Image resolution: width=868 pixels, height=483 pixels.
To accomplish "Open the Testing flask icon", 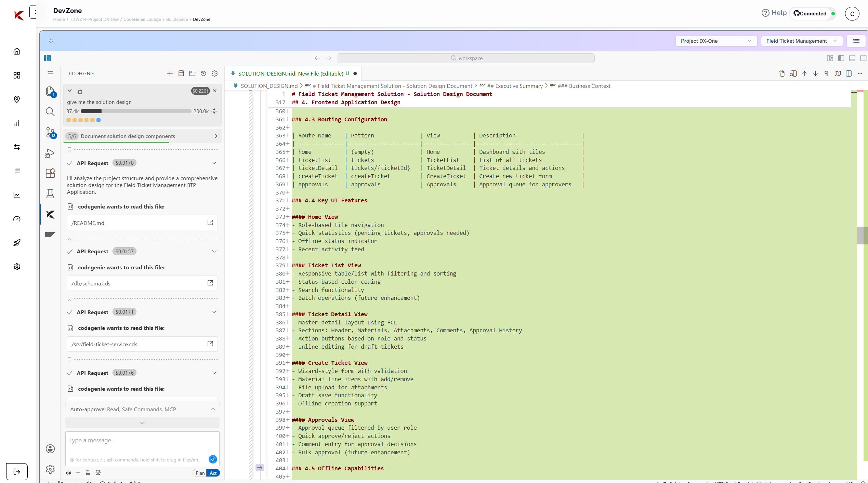I will click(50, 194).
